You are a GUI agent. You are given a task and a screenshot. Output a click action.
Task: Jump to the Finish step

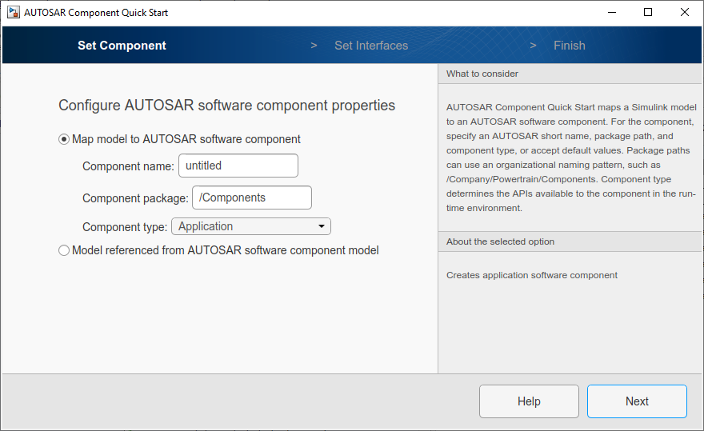569,46
